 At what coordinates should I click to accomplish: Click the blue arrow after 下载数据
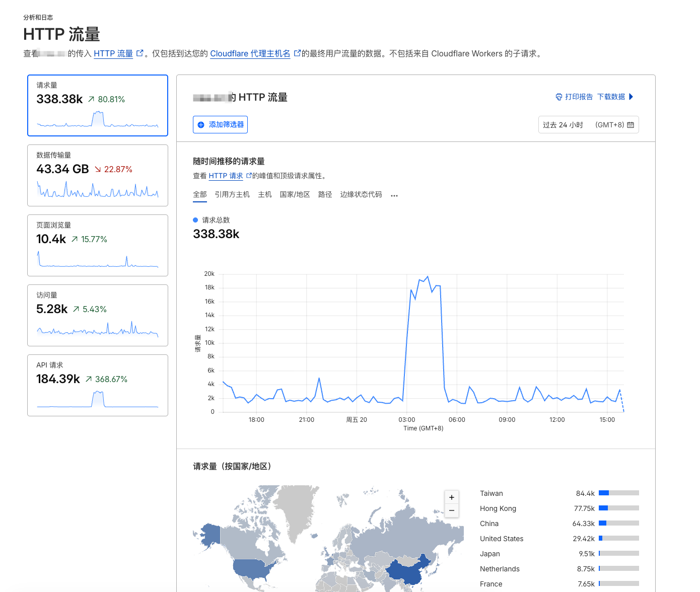[632, 97]
